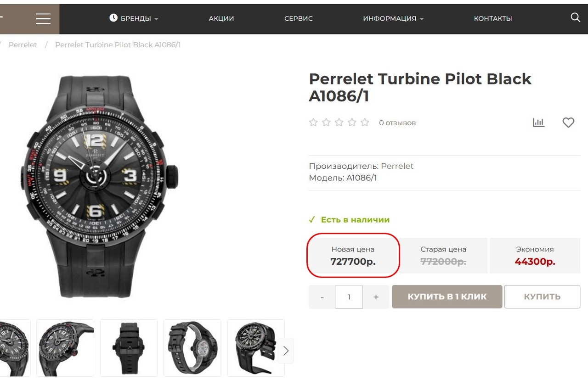588x385 pixels.
Task: Decrease quantity with minus button
Action: pyautogui.click(x=322, y=297)
